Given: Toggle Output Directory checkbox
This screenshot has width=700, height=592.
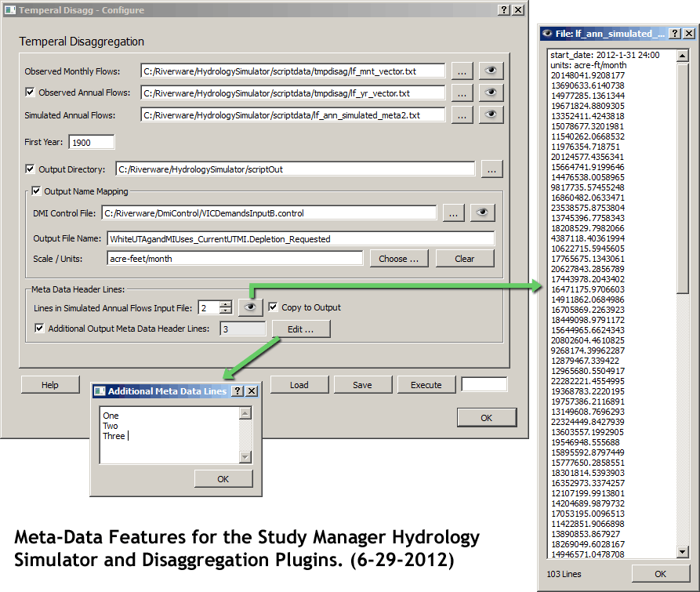Looking at the screenshot, I should pos(30,169).
